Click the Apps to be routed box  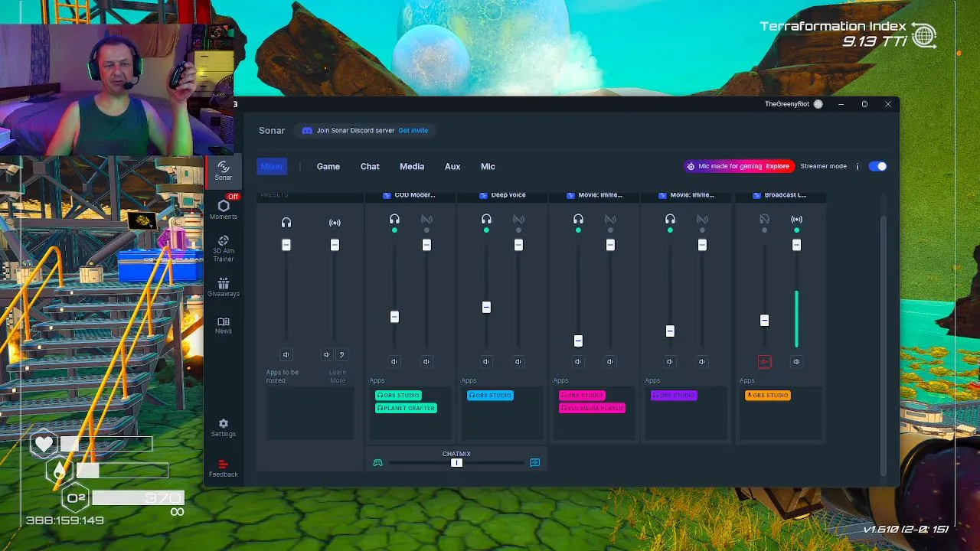310,413
